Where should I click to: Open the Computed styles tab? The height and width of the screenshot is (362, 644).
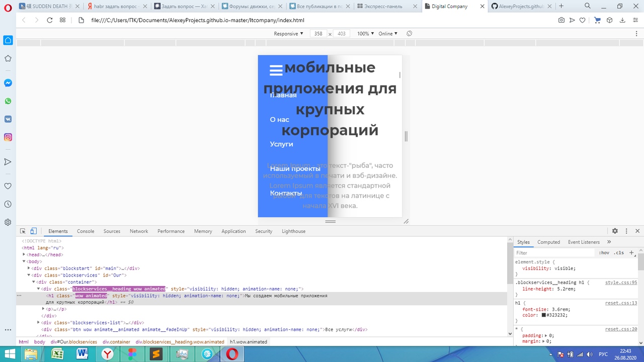click(548, 242)
